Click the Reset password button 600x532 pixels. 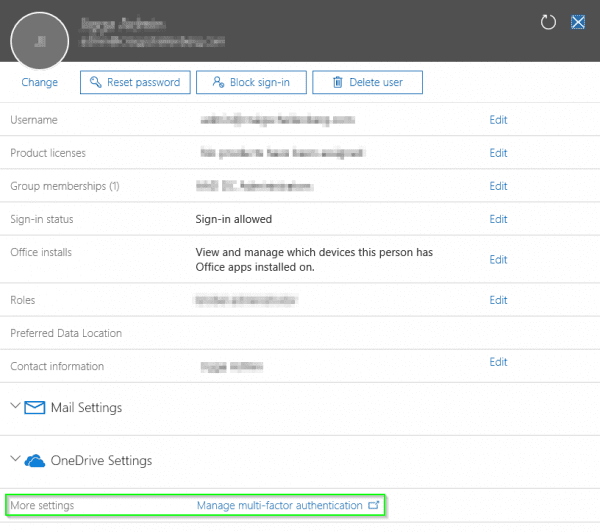(134, 82)
